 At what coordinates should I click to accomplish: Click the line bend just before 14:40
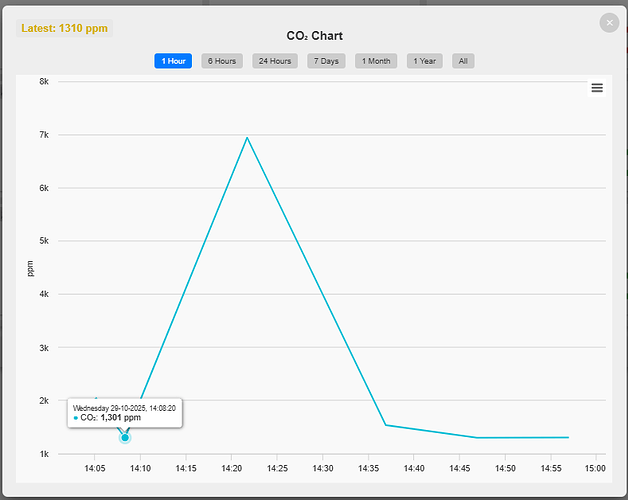pos(386,425)
